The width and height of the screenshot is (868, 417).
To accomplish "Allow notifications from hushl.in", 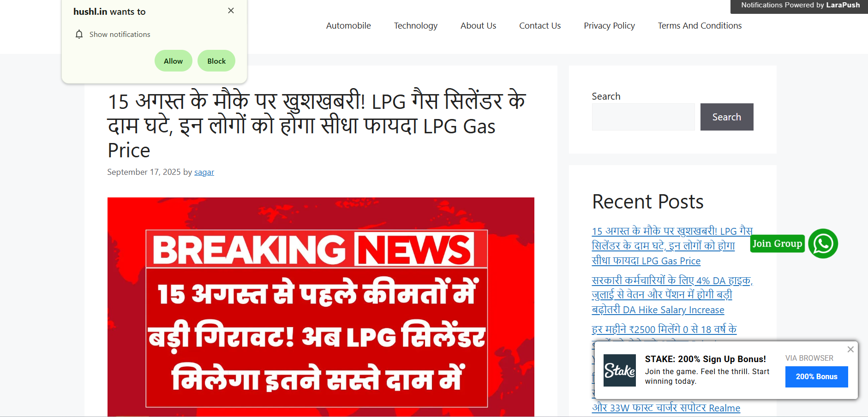I will tap(174, 61).
